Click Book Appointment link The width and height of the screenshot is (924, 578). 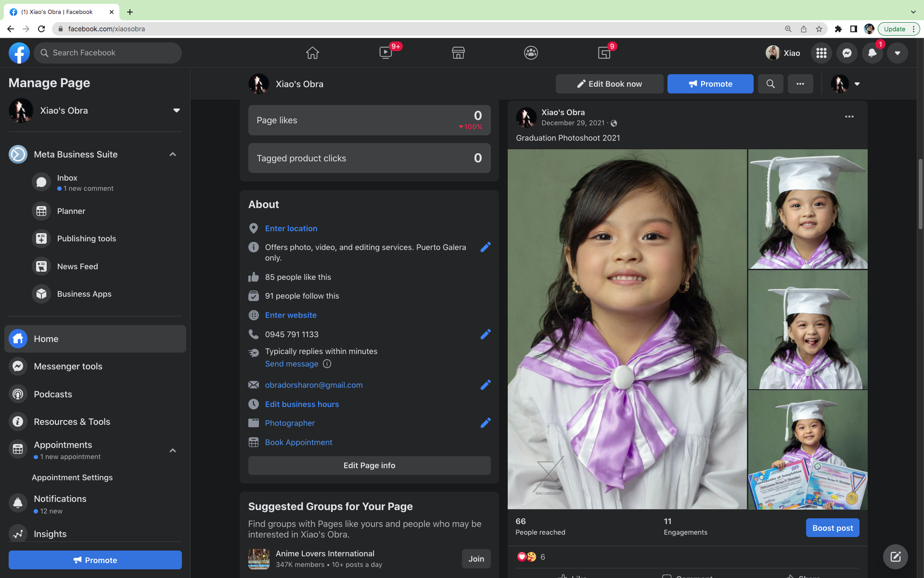point(298,442)
